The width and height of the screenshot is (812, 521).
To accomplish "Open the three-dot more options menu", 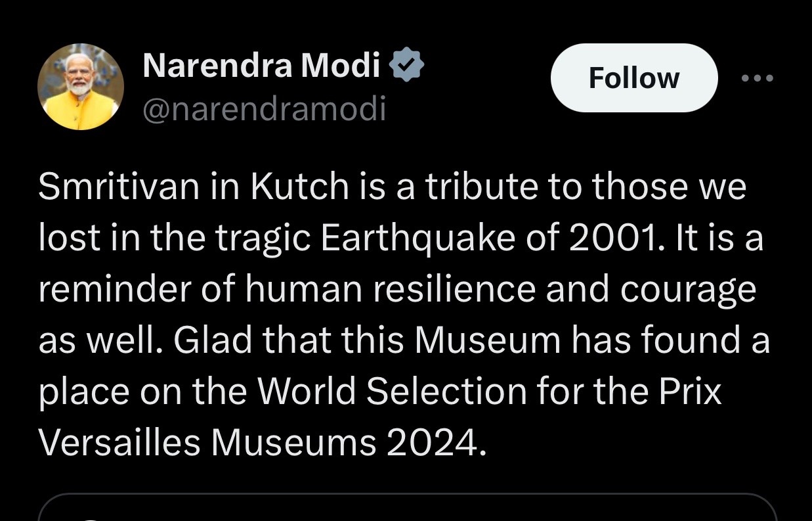I will click(757, 78).
